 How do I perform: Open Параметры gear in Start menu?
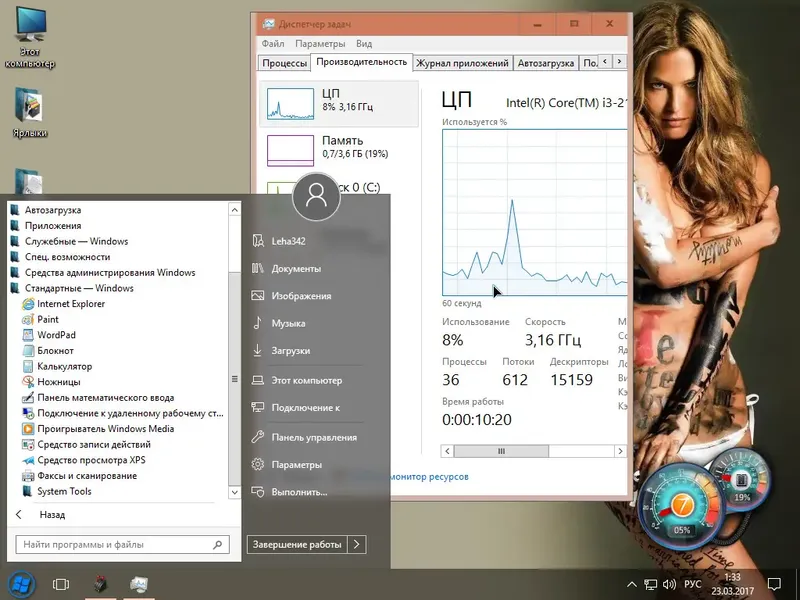[x=287, y=465]
